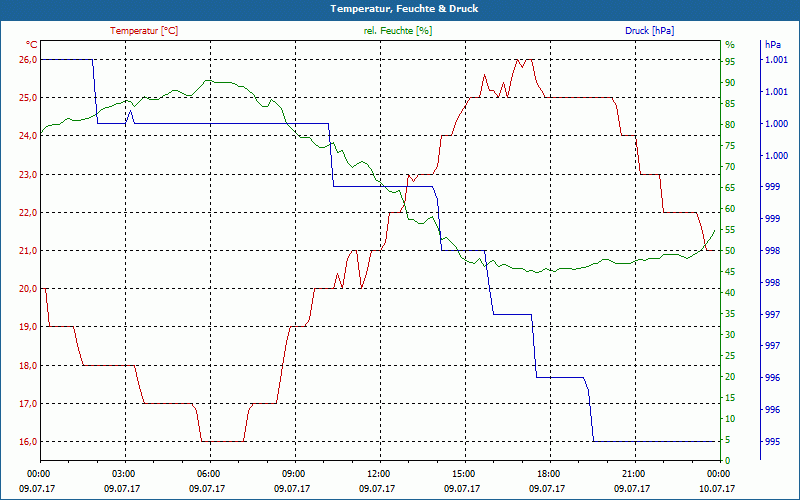Select the red Temperatur [°C] legend label
This screenshot has width=800, height=500.
144,31
